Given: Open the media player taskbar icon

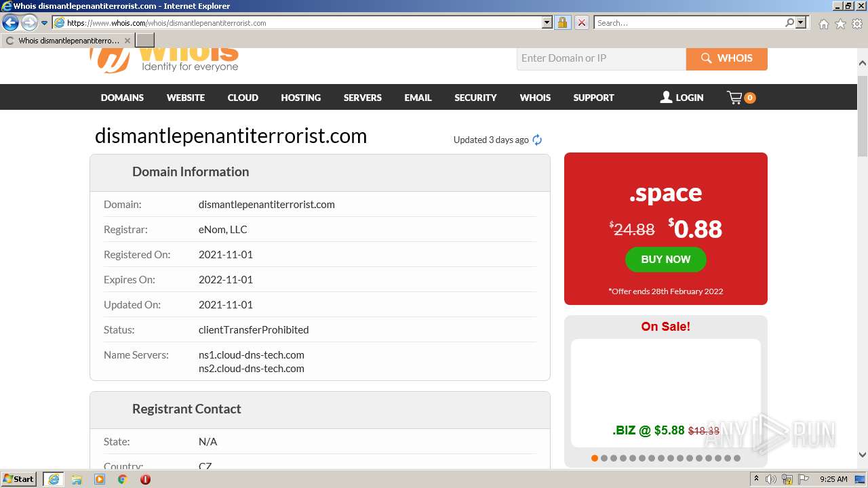Looking at the screenshot, I should pos(100,479).
